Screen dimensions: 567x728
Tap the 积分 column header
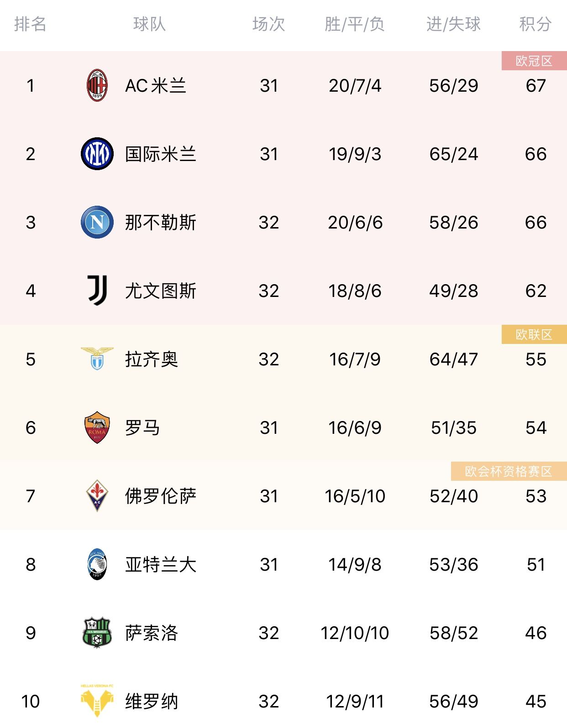[x=535, y=24]
